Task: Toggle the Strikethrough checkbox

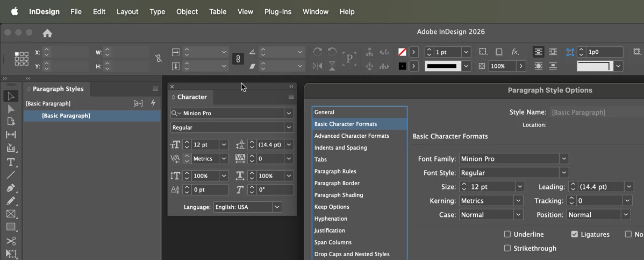Action: pyautogui.click(x=507, y=248)
